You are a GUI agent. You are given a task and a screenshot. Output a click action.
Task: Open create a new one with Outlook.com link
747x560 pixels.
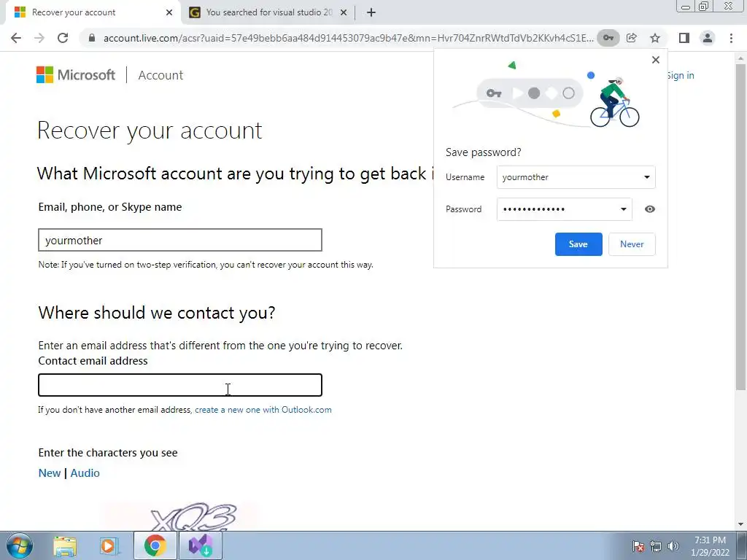pos(263,410)
